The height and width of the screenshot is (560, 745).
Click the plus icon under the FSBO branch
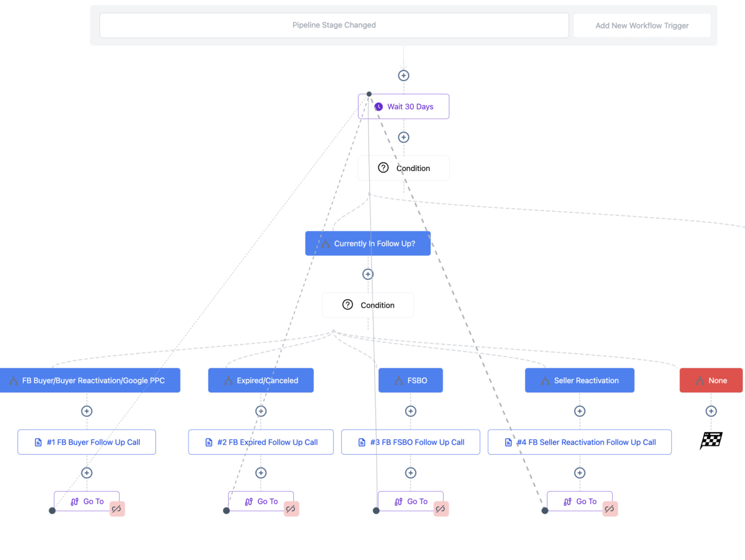(410, 411)
